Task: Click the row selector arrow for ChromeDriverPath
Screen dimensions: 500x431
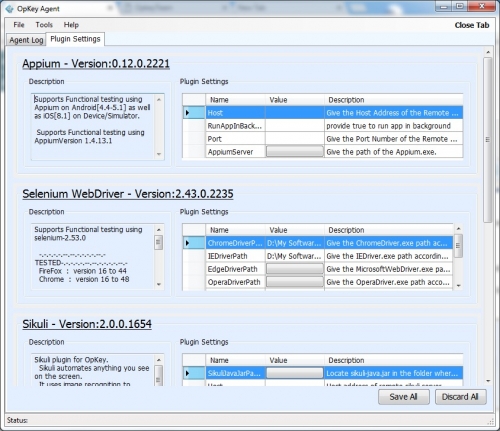Action: pyautogui.click(x=194, y=243)
